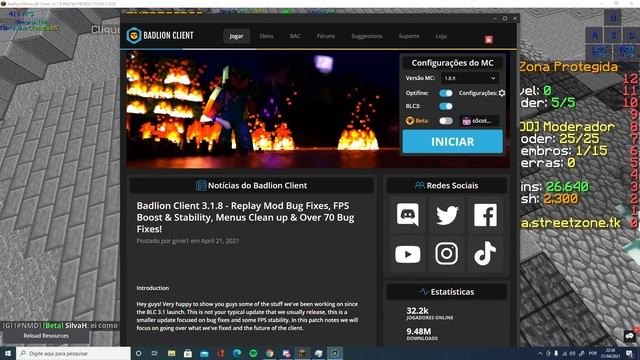Screen dimensions: 640x360
Task: Click the news icon beside Notícias do Badlion Client
Action: point(201,185)
